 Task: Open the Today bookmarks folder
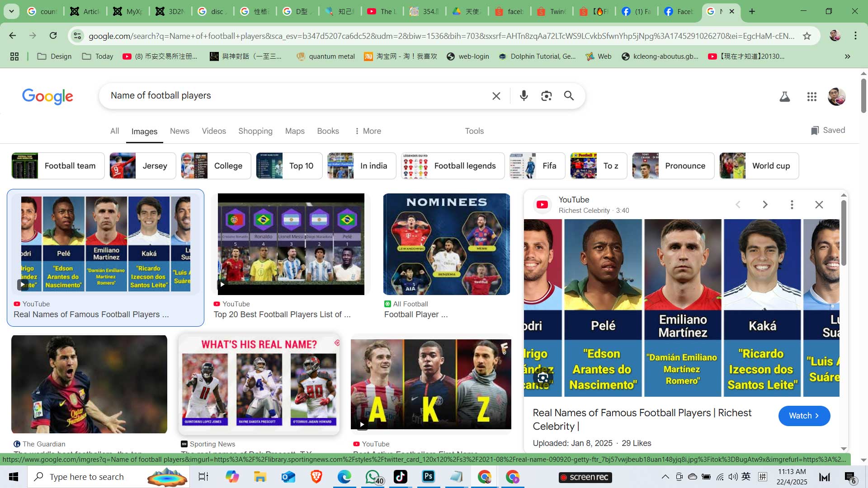coord(97,56)
